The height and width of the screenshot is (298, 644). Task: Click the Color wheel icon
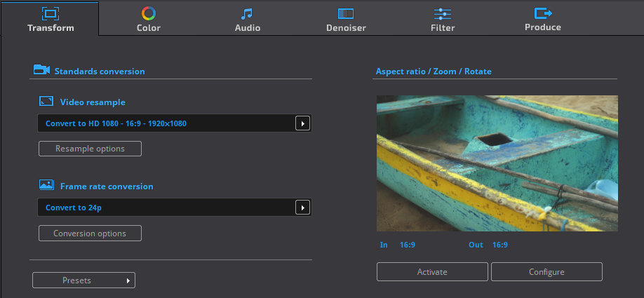click(x=148, y=13)
